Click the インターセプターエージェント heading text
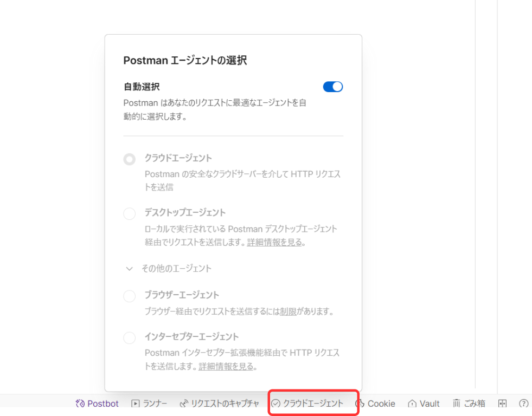Image resolution: width=532 pixels, height=416 pixels. point(191,337)
